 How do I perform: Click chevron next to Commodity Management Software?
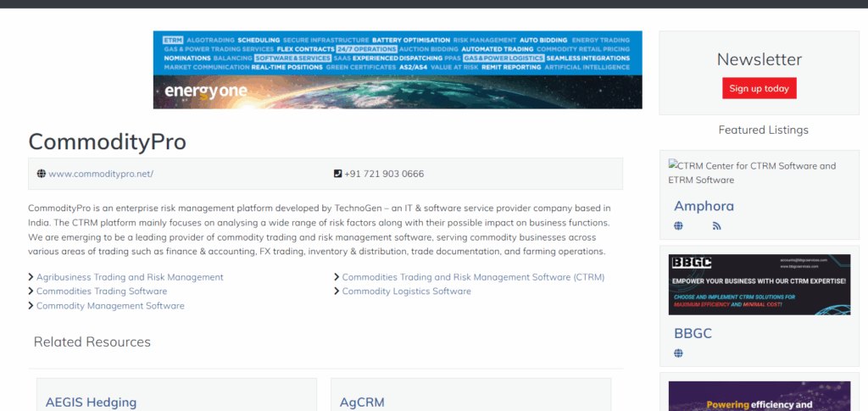(31, 305)
